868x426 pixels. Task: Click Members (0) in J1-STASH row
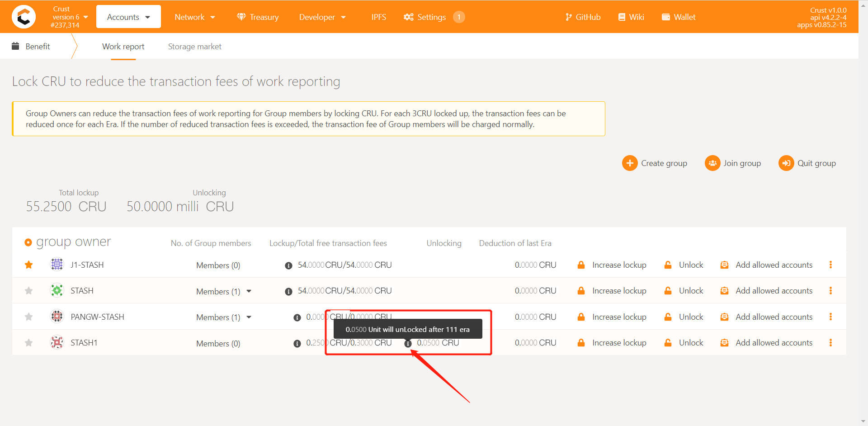pyautogui.click(x=218, y=265)
